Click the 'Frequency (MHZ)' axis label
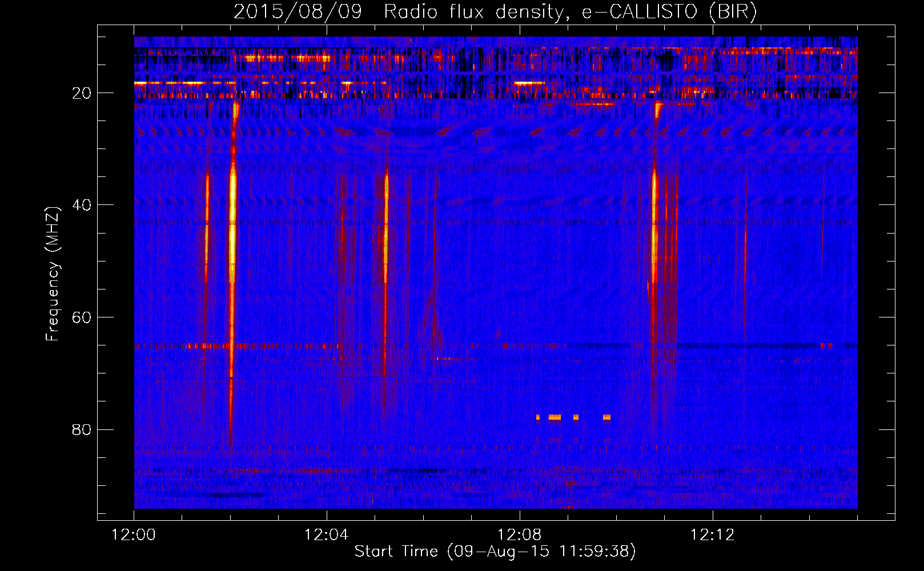924x571 pixels. [x=53, y=274]
